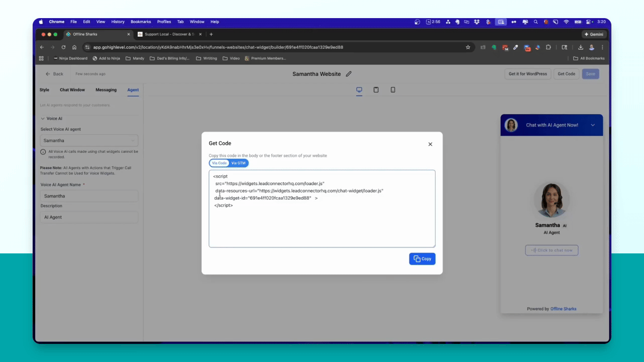
Task: Open the Apple menu
Action: tap(41, 22)
